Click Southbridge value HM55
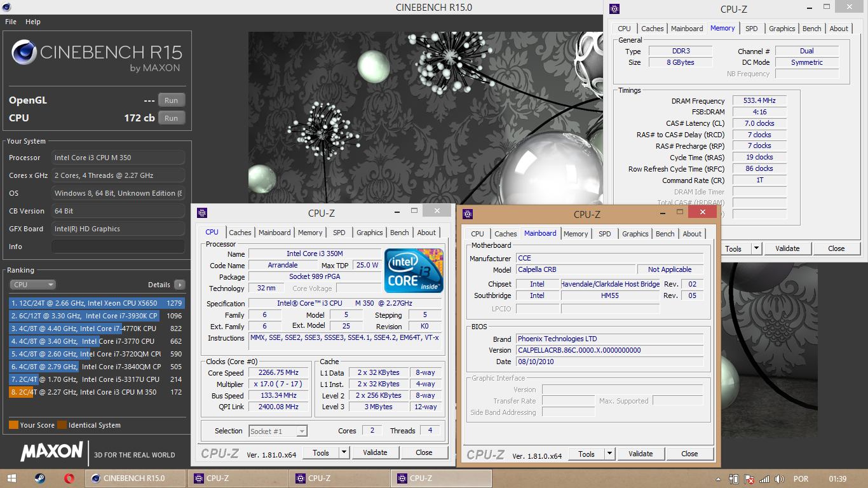This screenshot has height=488, width=868. coord(610,295)
